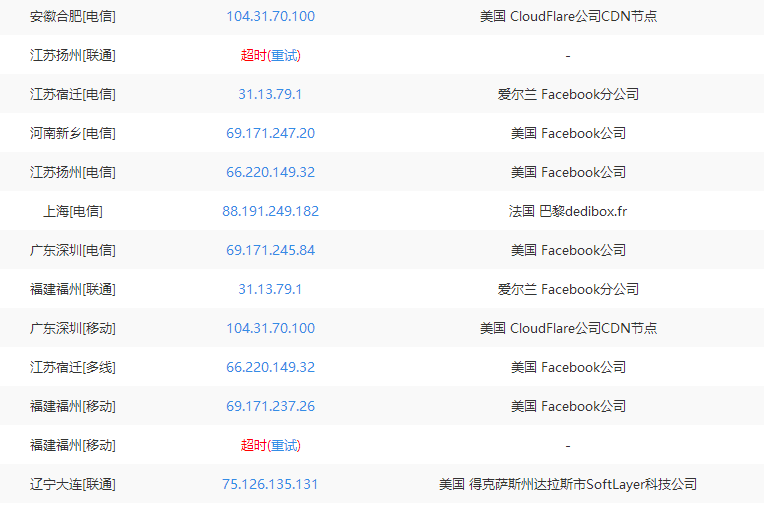Open IP 104.31.70.100 in 广东深圳[移动] row
764x507 pixels.
click(x=270, y=328)
